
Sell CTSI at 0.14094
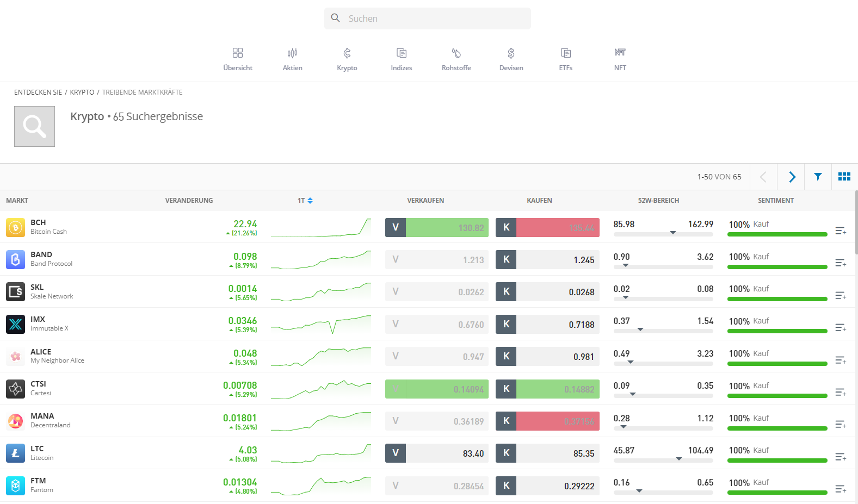coord(437,389)
